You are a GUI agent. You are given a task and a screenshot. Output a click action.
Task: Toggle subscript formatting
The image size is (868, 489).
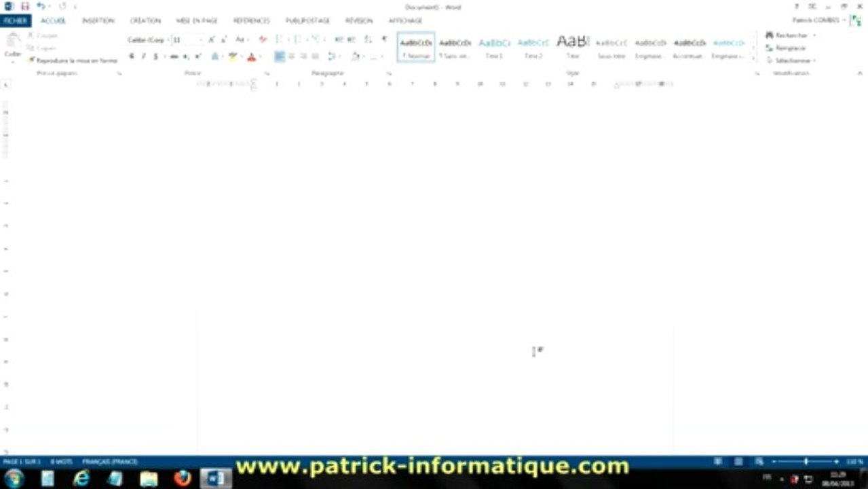click(x=186, y=56)
